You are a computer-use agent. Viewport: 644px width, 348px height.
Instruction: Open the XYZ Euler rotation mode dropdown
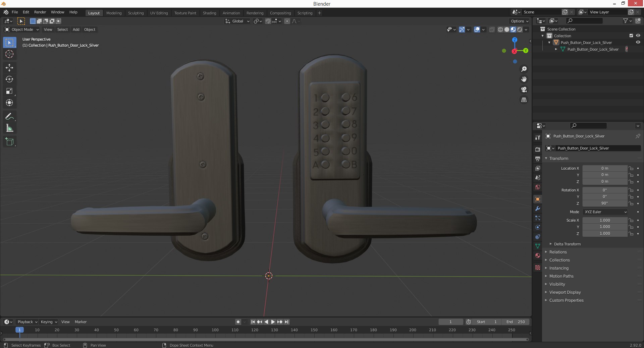pos(605,212)
